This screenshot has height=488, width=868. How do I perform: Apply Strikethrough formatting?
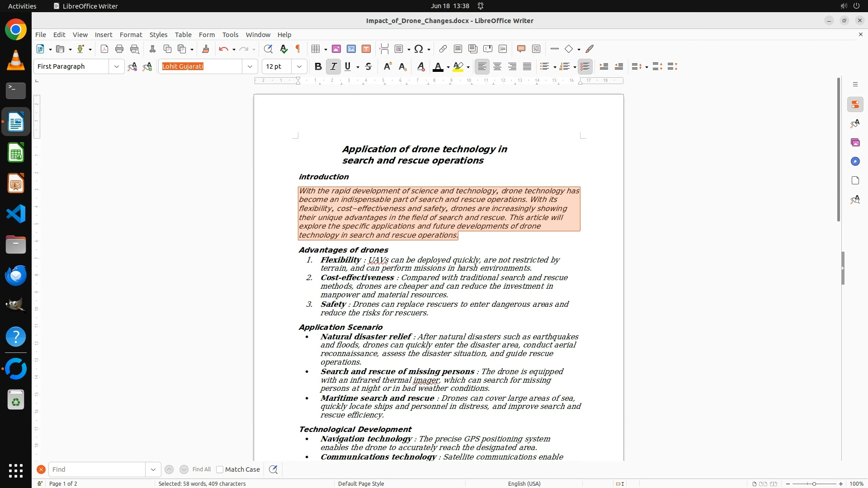(368, 66)
